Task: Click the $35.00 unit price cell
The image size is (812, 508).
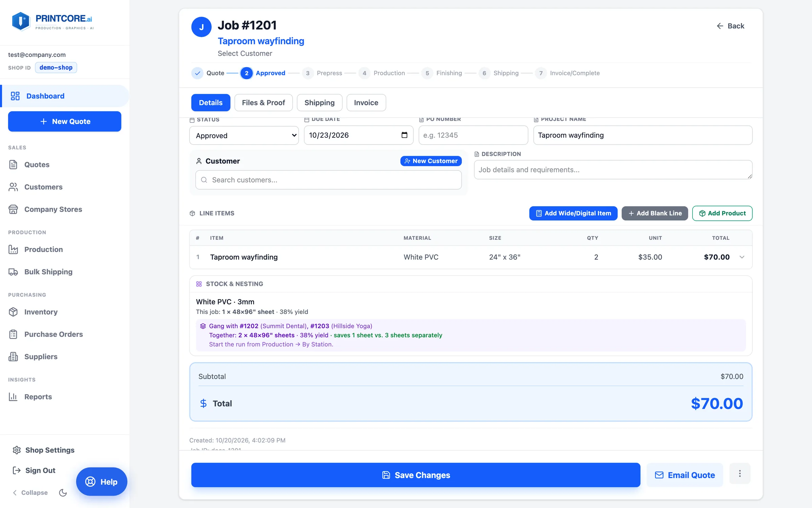Action: 650,257
